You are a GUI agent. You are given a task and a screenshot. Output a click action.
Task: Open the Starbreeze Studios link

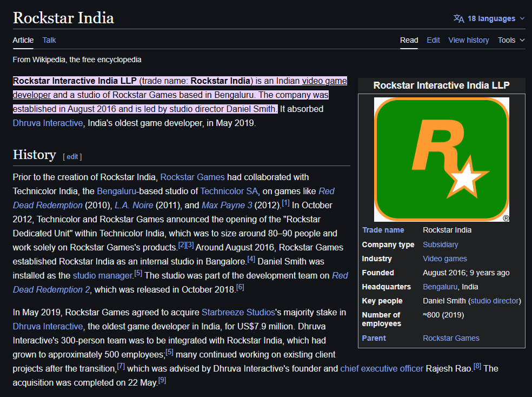click(x=238, y=312)
